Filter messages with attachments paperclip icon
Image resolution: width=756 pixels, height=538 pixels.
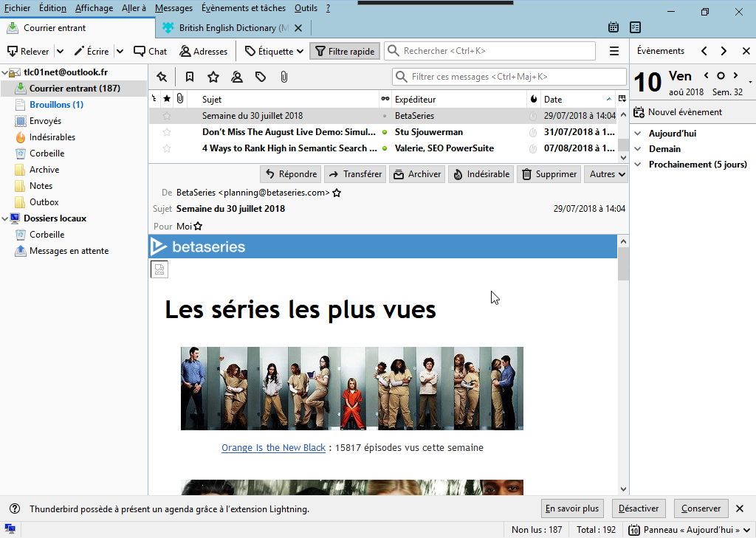click(283, 77)
